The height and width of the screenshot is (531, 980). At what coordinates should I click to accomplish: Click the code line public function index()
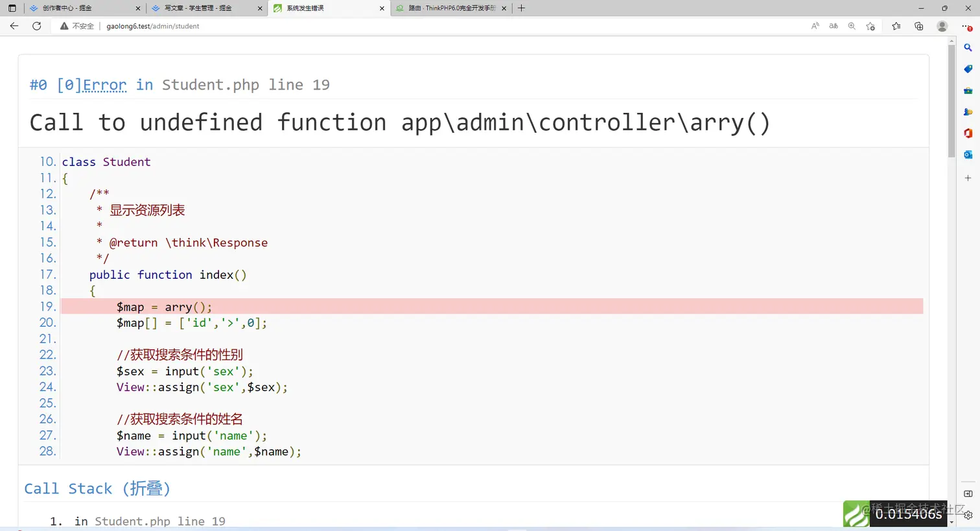point(168,275)
